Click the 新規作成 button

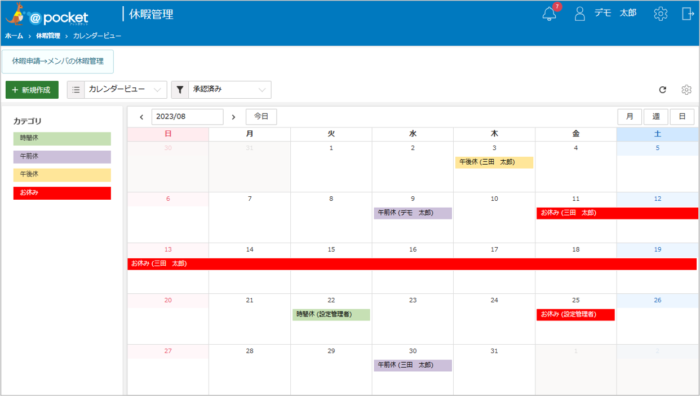click(x=32, y=90)
